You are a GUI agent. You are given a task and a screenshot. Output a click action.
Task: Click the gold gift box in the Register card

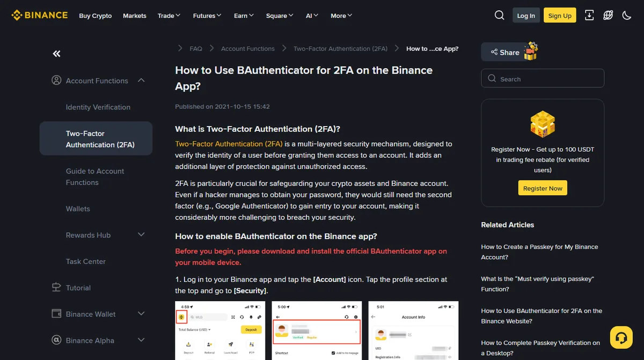pyautogui.click(x=543, y=124)
